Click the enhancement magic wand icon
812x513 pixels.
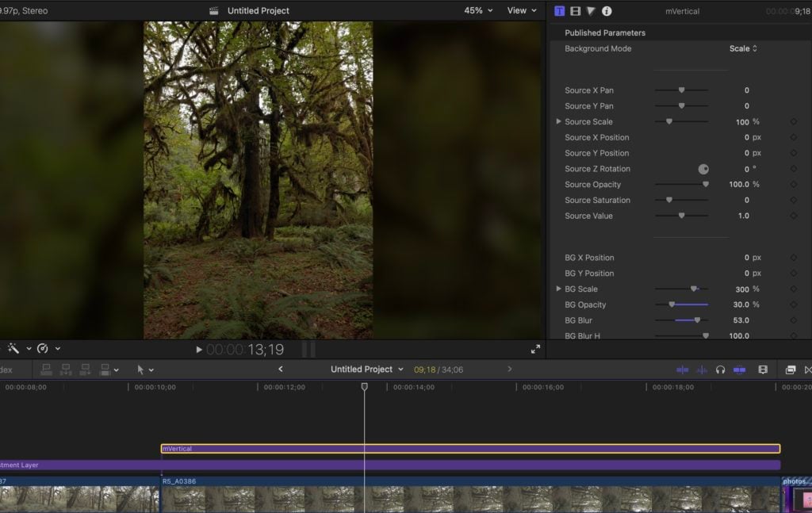[x=13, y=348]
